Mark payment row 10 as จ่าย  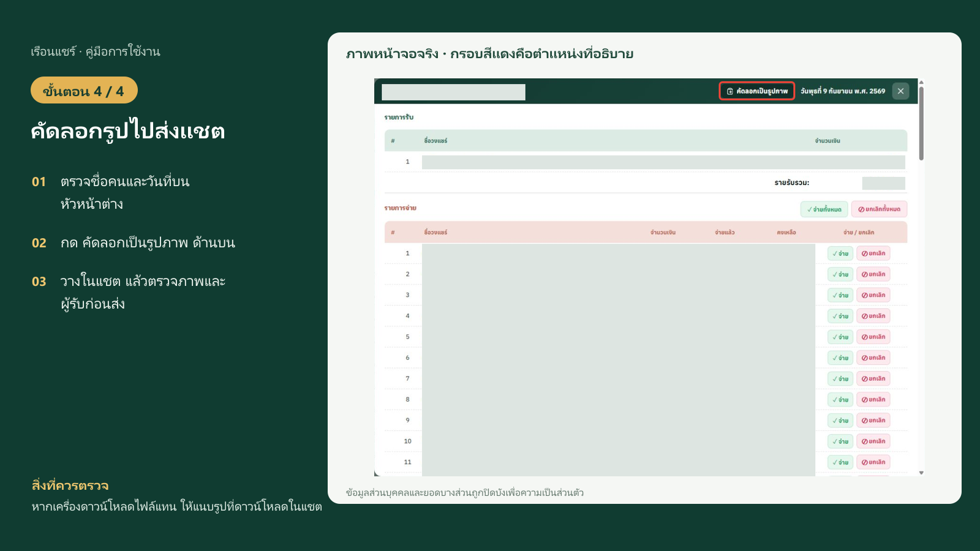point(840,441)
